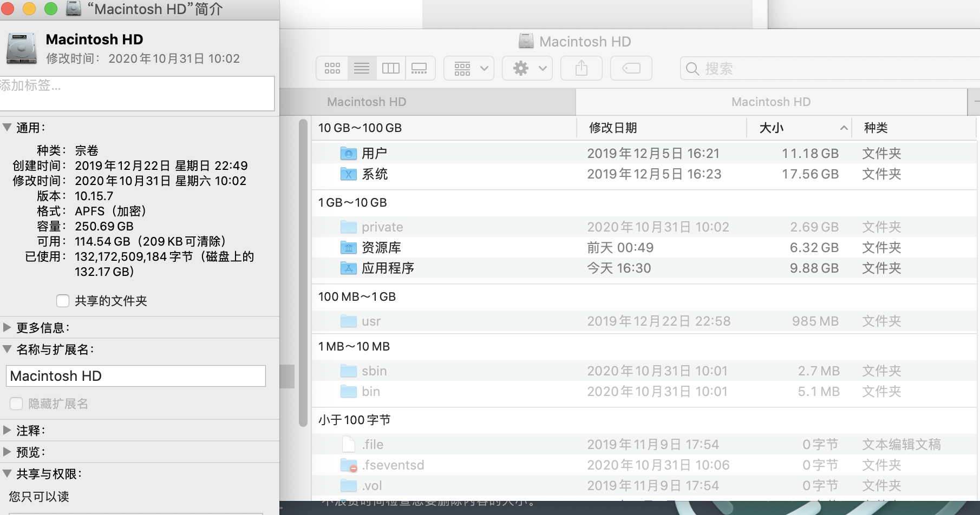Viewport: 980px width, 515px height.
Task: Collapse the 通用 section
Action: click(7, 128)
